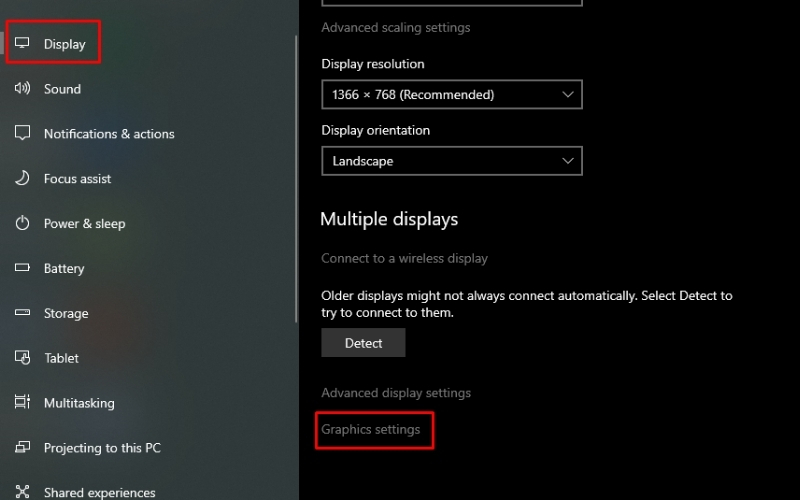Click the Storage drive icon
Viewport: 800px width, 500px height.
tap(22, 314)
